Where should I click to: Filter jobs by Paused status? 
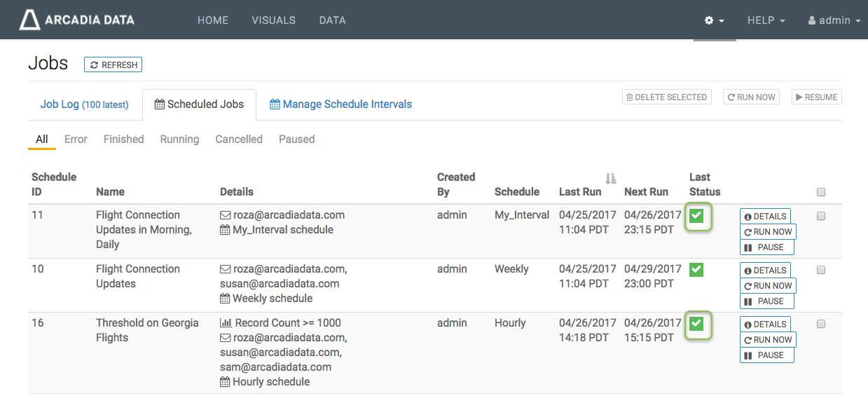coord(296,139)
